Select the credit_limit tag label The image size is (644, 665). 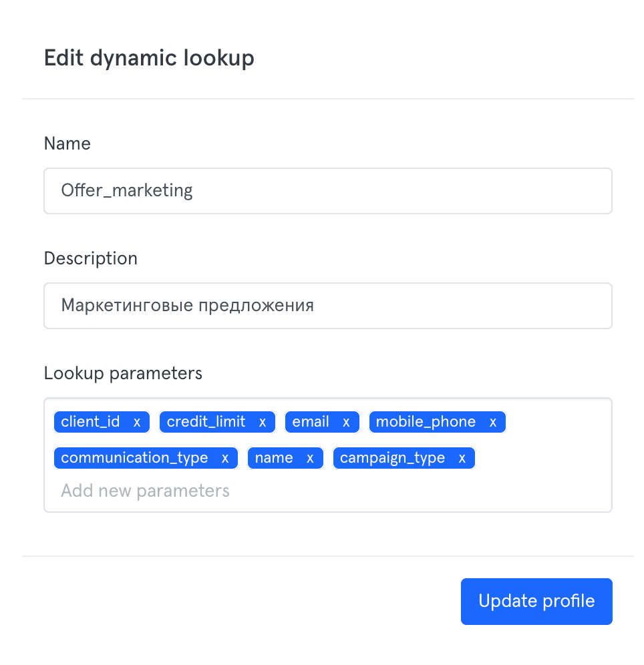206,422
